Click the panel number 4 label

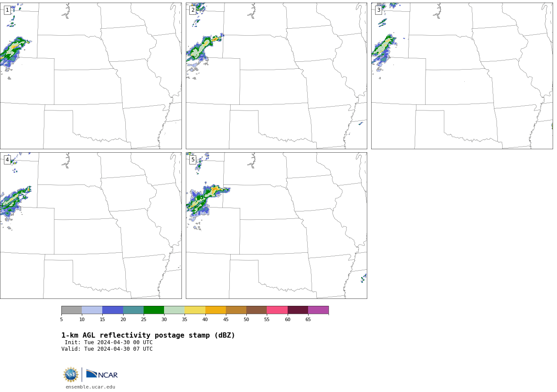tap(7, 160)
